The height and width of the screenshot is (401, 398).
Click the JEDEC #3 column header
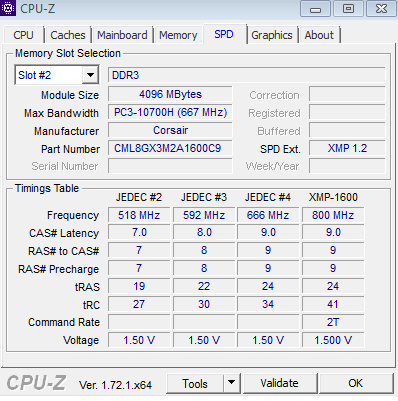[204, 197]
